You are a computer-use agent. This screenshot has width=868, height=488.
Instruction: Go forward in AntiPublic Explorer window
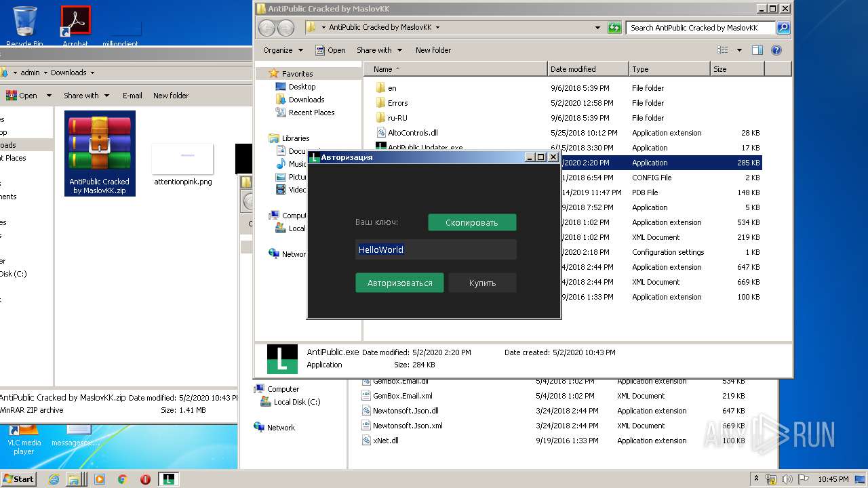[285, 28]
